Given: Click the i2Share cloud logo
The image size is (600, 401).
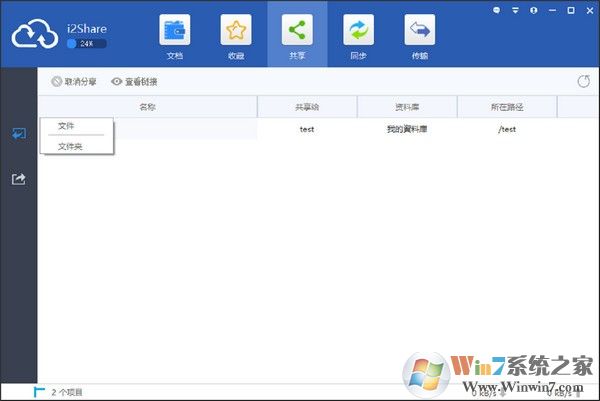Looking at the screenshot, I should click(34, 34).
